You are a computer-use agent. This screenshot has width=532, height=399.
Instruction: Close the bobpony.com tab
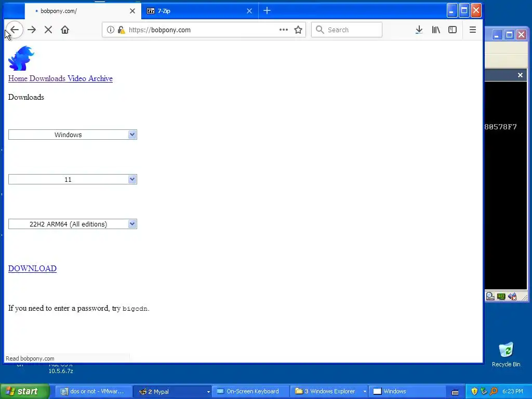tap(132, 11)
